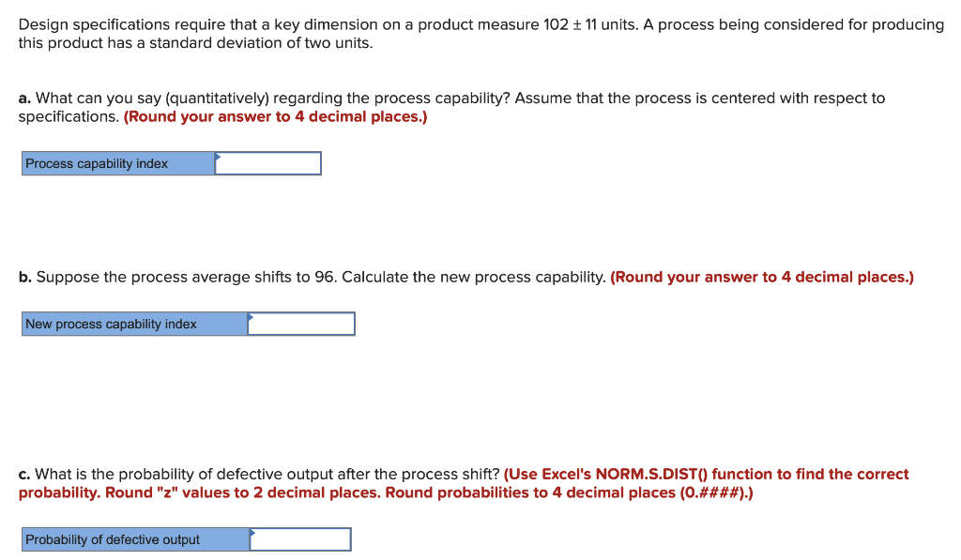The image size is (961, 560).
Task: Select the Probability of defective output input box
Action: (300, 539)
